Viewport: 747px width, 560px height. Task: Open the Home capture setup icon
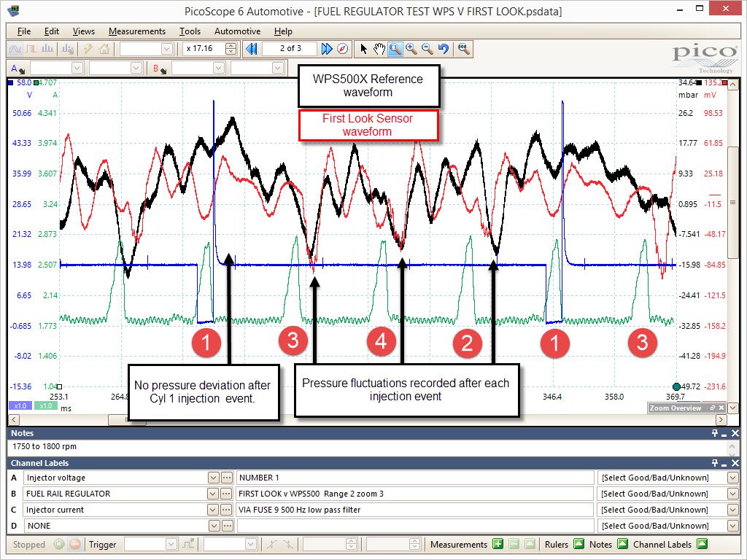106,49
